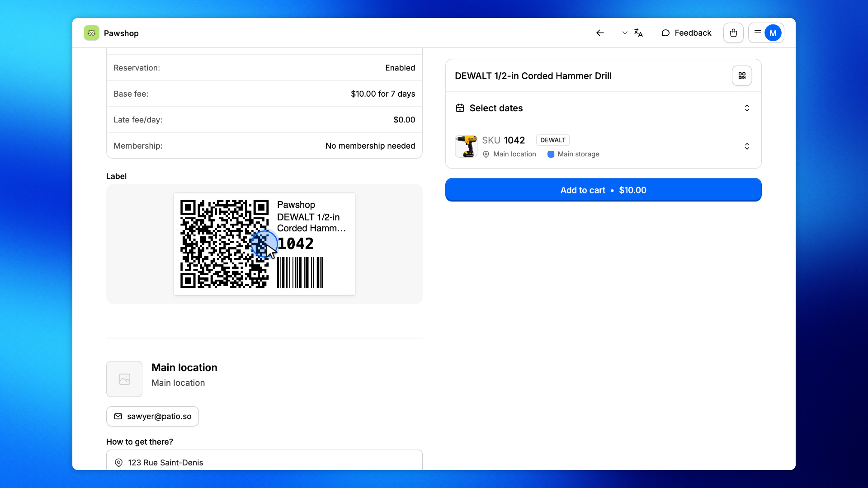868x488 pixels.
Task: Click the SKU 1042 text
Action: pos(503,140)
